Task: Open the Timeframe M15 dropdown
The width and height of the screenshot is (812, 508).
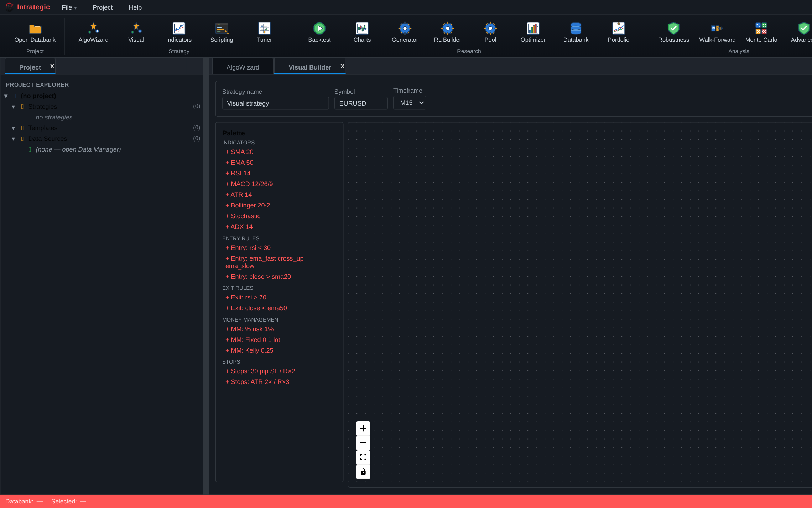Action: coord(410,103)
